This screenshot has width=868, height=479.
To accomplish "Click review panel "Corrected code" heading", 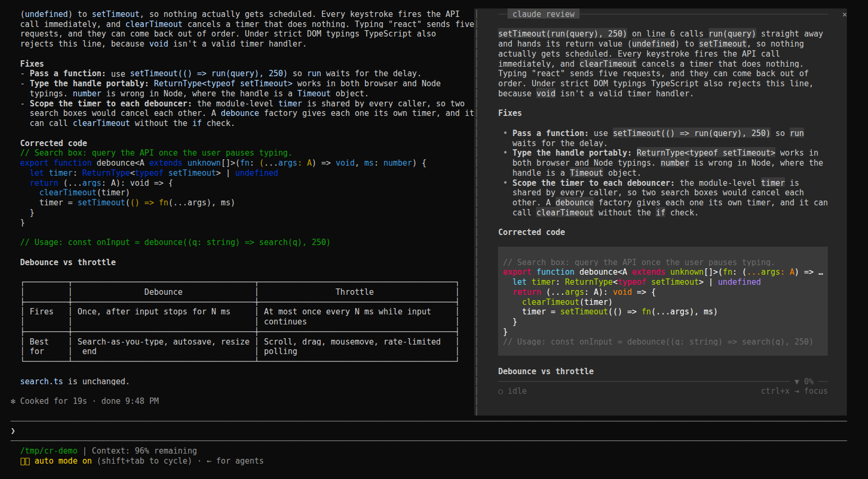I will [x=531, y=232].
